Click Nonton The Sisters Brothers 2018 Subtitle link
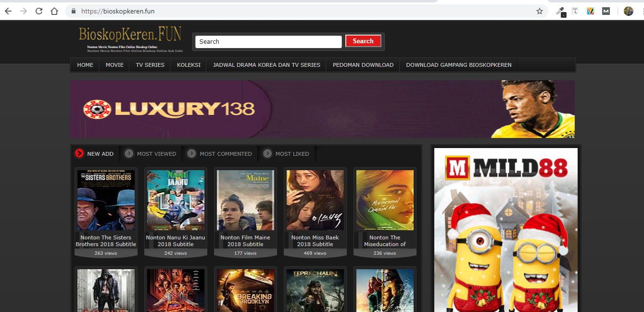Viewport: 644px width, 312px height. (106, 241)
